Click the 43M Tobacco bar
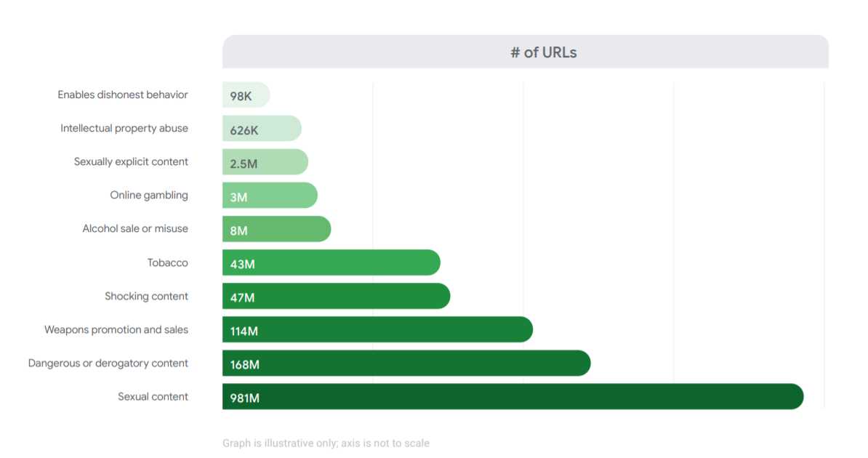Image resolution: width=868 pixels, height=458 pixels. pyautogui.click(x=331, y=262)
